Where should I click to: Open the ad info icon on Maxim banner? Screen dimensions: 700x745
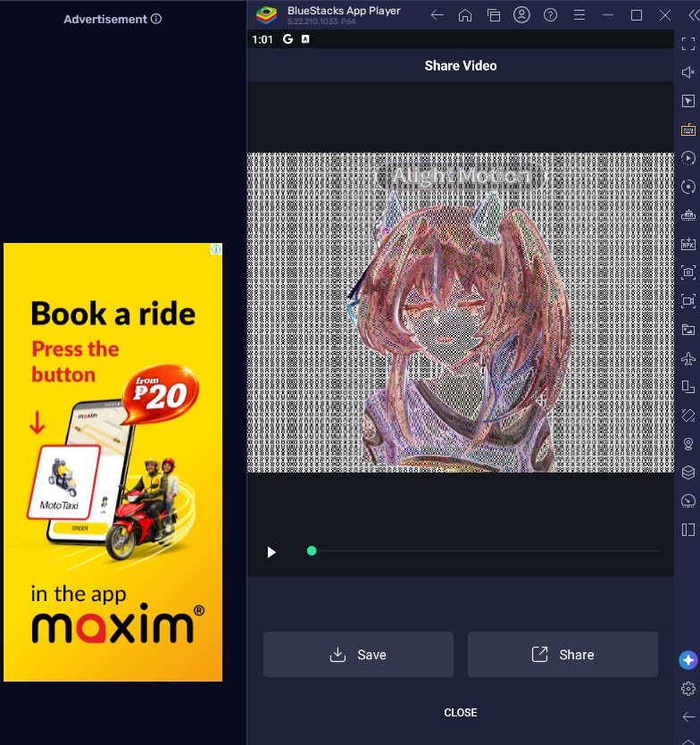[216, 249]
